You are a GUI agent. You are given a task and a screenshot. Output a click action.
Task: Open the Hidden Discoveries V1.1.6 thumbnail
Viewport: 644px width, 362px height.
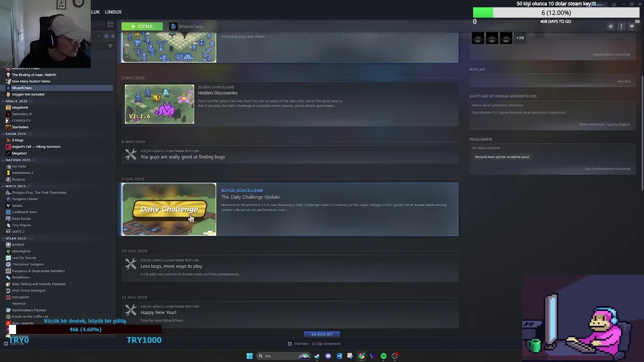click(159, 104)
